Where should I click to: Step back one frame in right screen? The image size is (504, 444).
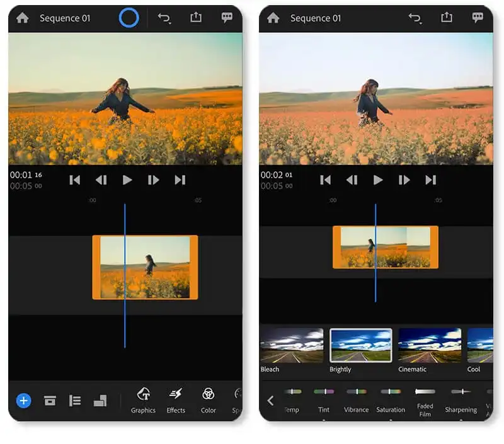(352, 180)
